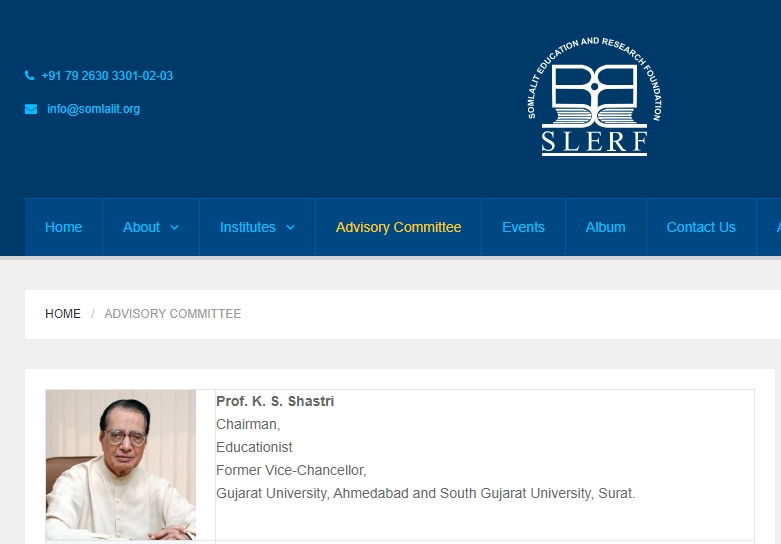Click the Former Vice-Chancellor text line
This screenshot has width=781, height=544.
291,470
